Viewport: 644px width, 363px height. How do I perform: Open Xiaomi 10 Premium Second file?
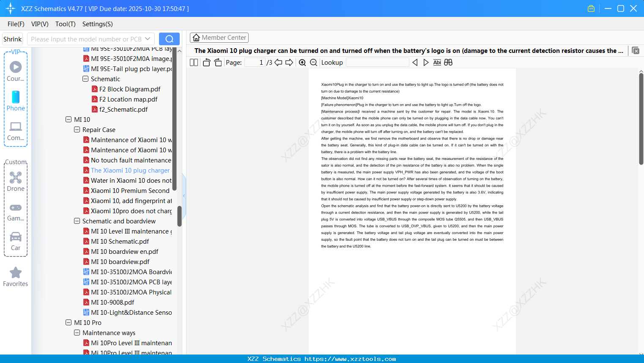point(130,191)
